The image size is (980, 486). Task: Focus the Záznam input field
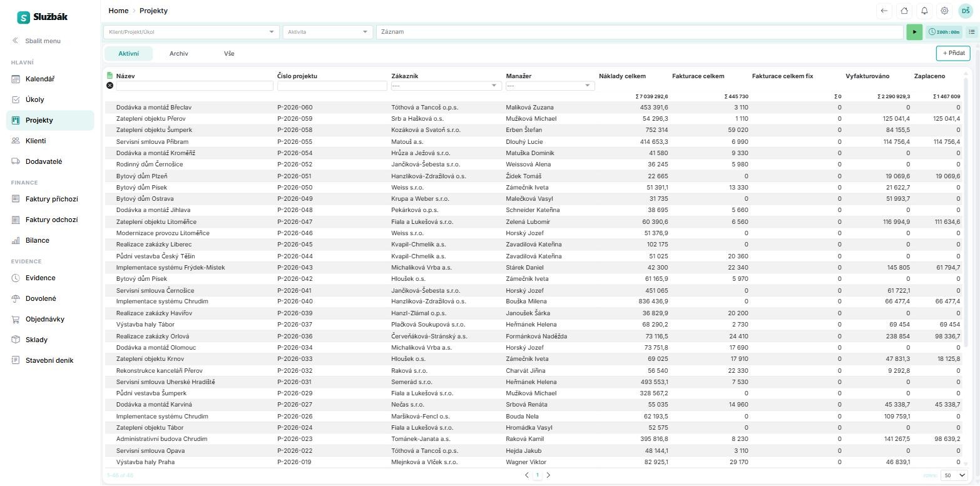[640, 32]
